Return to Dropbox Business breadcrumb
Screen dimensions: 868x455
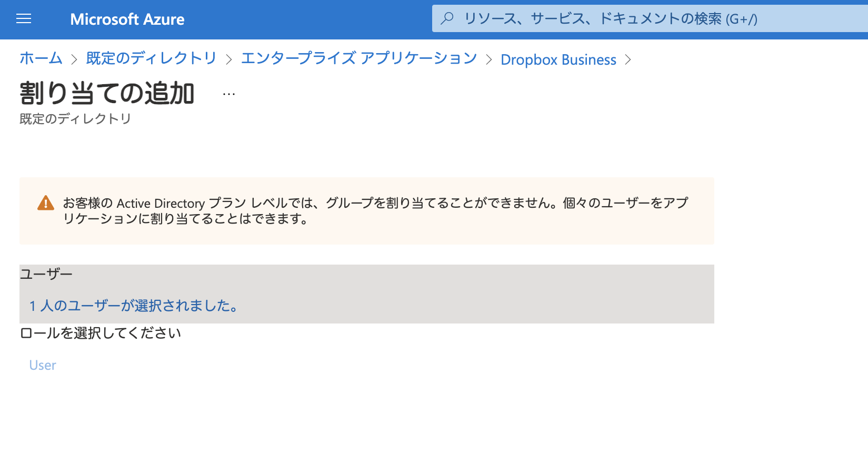[x=558, y=59]
